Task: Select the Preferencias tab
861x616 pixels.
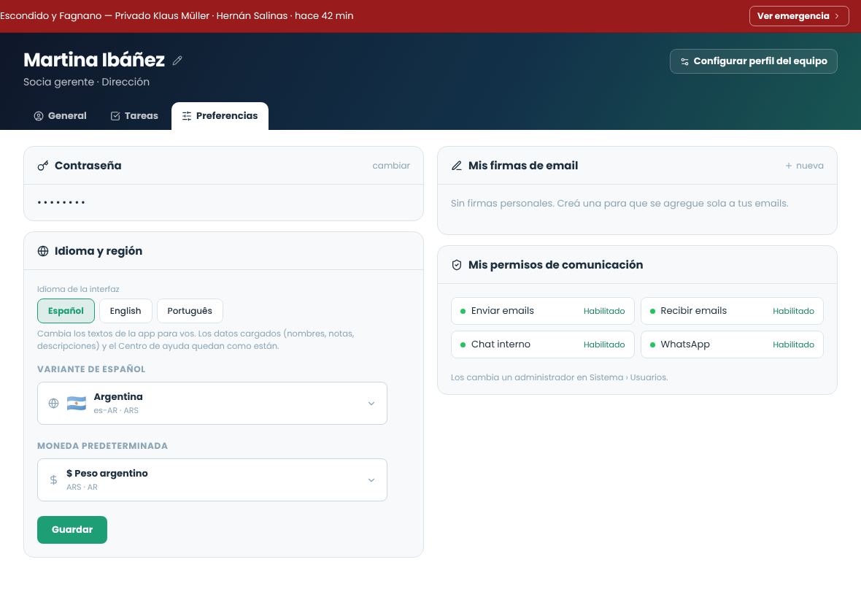Action: 220,116
